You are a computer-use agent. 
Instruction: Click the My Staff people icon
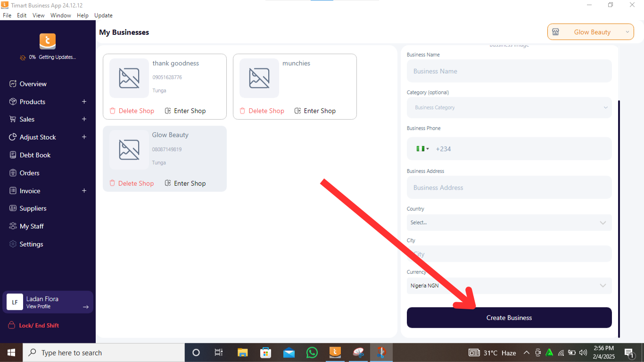13,226
